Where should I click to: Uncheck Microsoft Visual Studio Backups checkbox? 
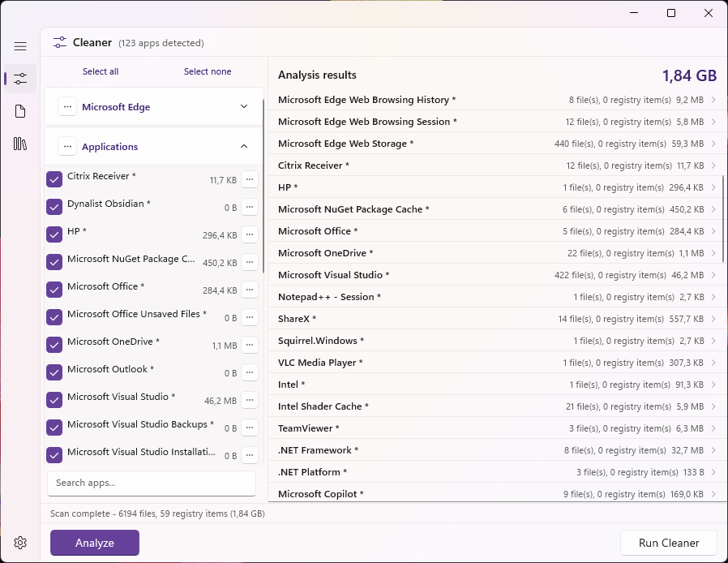(x=54, y=428)
